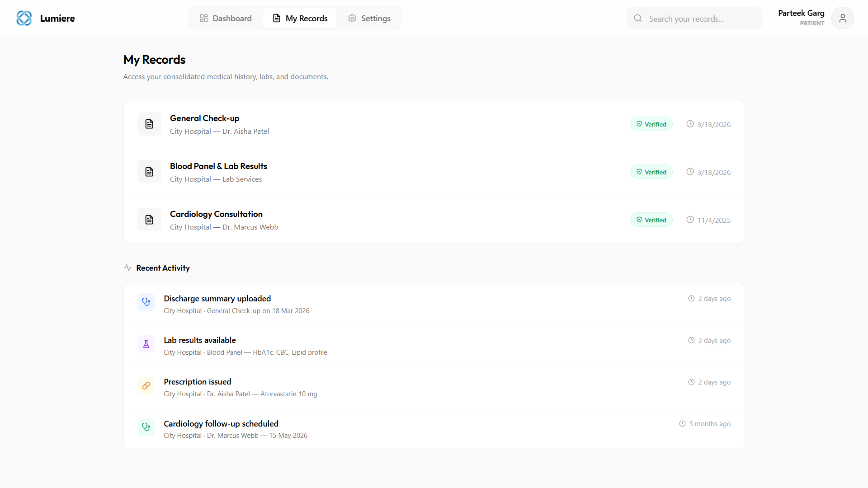The image size is (868, 488).
Task: Click the orange pill icon for Prescription issued
Action: pyautogui.click(x=146, y=385)
